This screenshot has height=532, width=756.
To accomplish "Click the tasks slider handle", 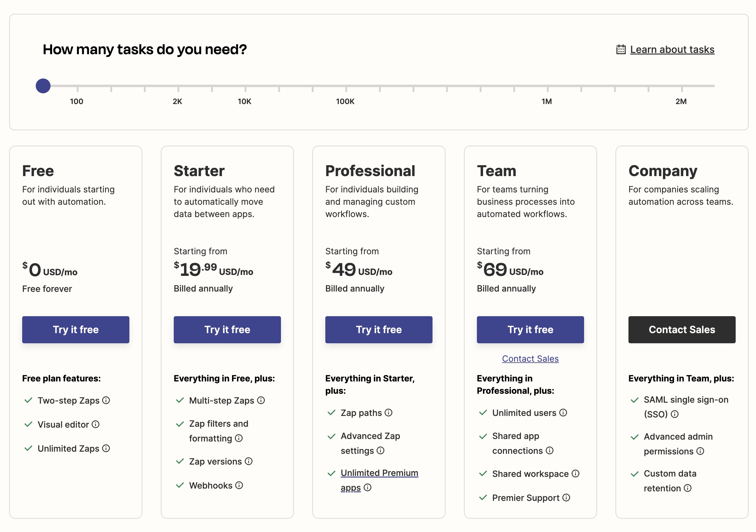I will pos(43,86).
